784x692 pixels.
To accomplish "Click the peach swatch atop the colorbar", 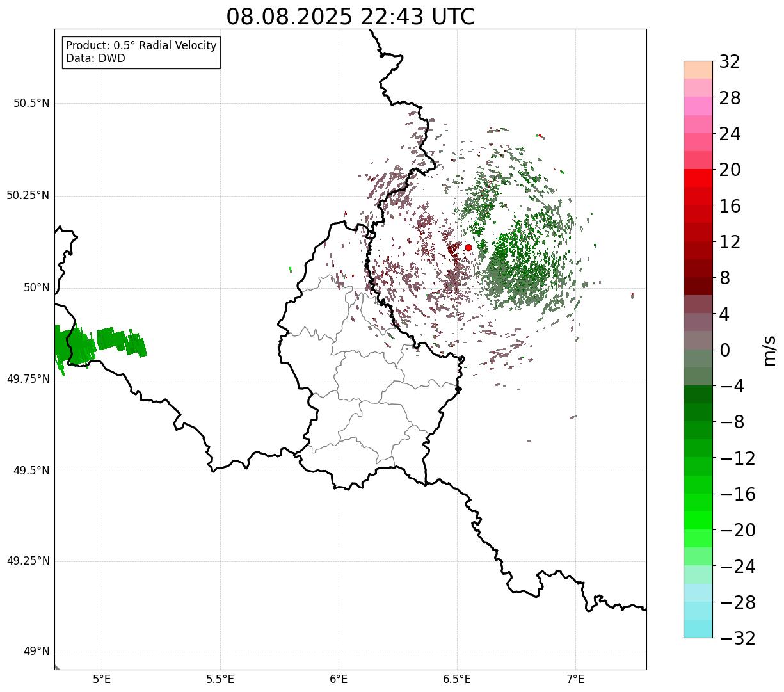I will [698, 70].
